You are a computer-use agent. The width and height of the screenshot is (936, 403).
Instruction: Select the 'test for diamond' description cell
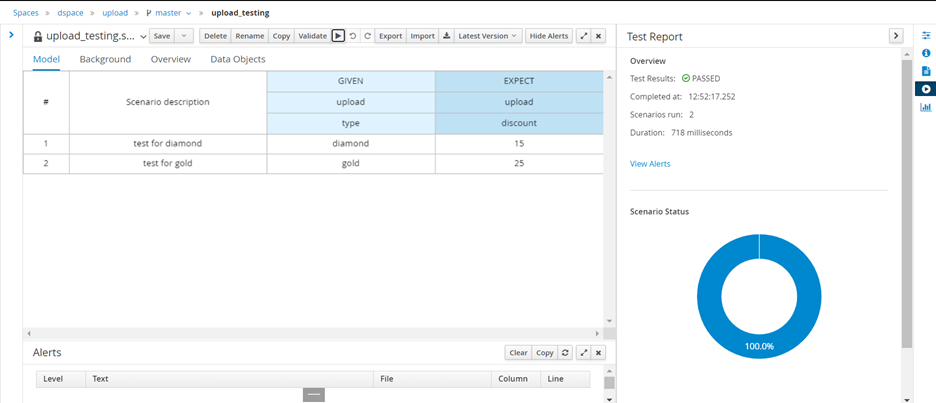(168, 144)
